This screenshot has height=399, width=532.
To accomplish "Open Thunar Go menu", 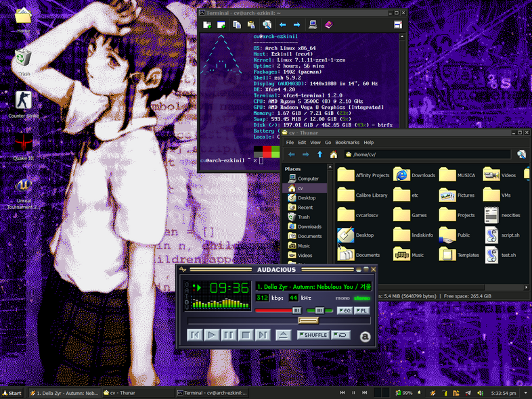I will click(328, 143).
